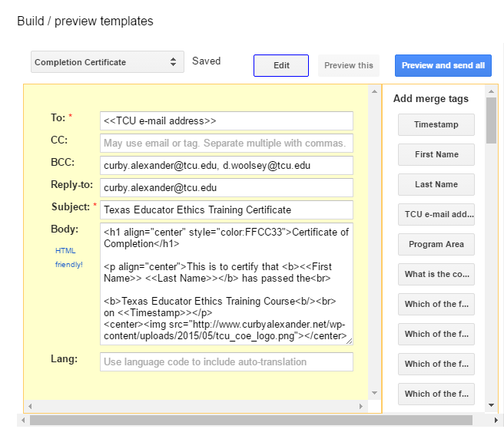Open the Completion Certificate template dropdown
Image resolution: width=504 pixels, height=429 pixels.
[x=108, y=62]
